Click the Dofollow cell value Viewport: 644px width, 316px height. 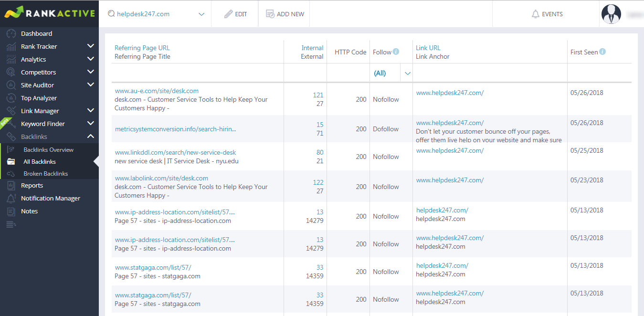(x=386, y=129)
